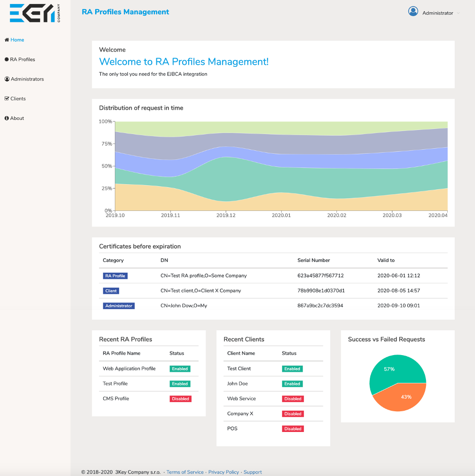Toggle Test Client's Enabled status badge
475x476 pixels.
coord(292,368)
